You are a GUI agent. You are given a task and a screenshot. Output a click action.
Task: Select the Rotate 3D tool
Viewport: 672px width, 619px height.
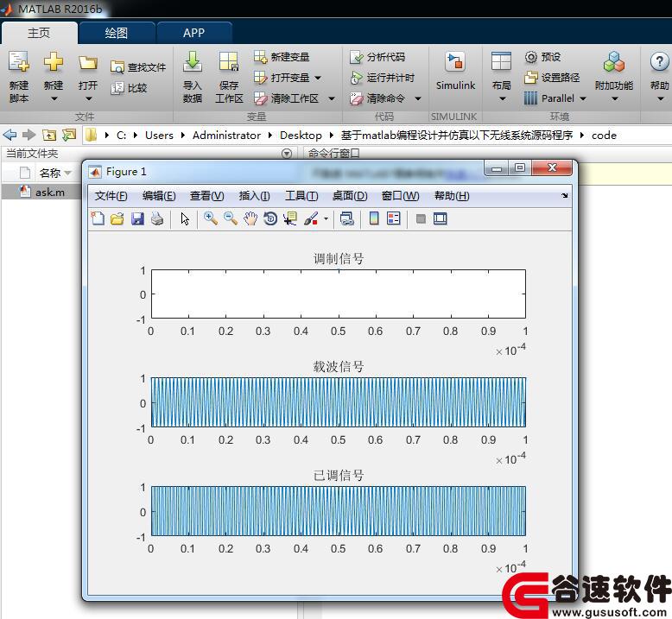coord(270,219)
